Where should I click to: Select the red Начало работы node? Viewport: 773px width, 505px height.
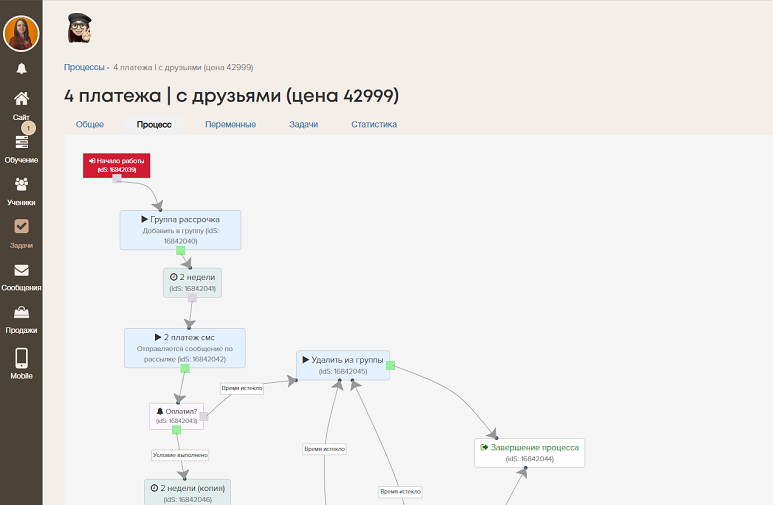[x=116, y=165]
